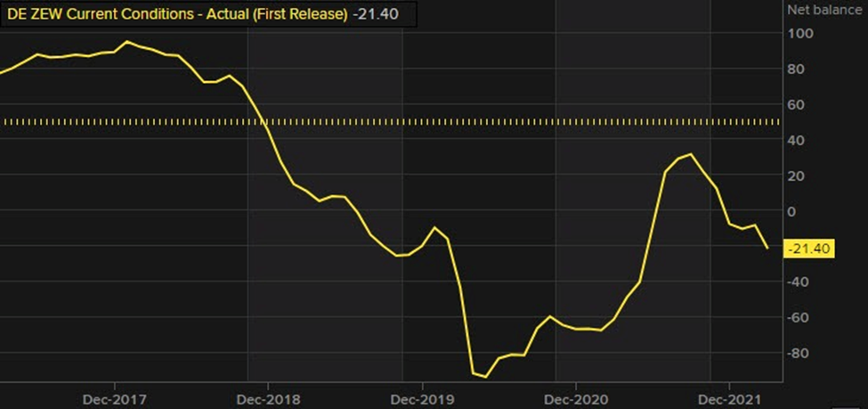
Task: Click the 100 y-axis label
Action: 800,34
